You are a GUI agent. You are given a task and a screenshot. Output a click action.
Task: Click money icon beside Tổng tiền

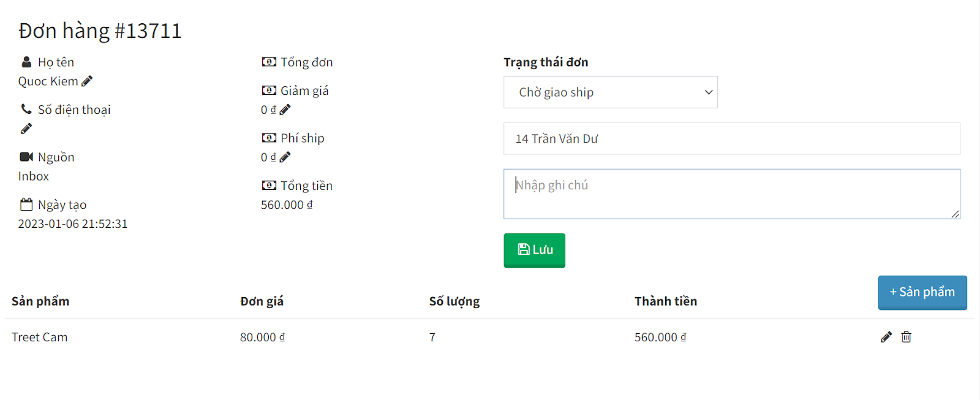269,185
